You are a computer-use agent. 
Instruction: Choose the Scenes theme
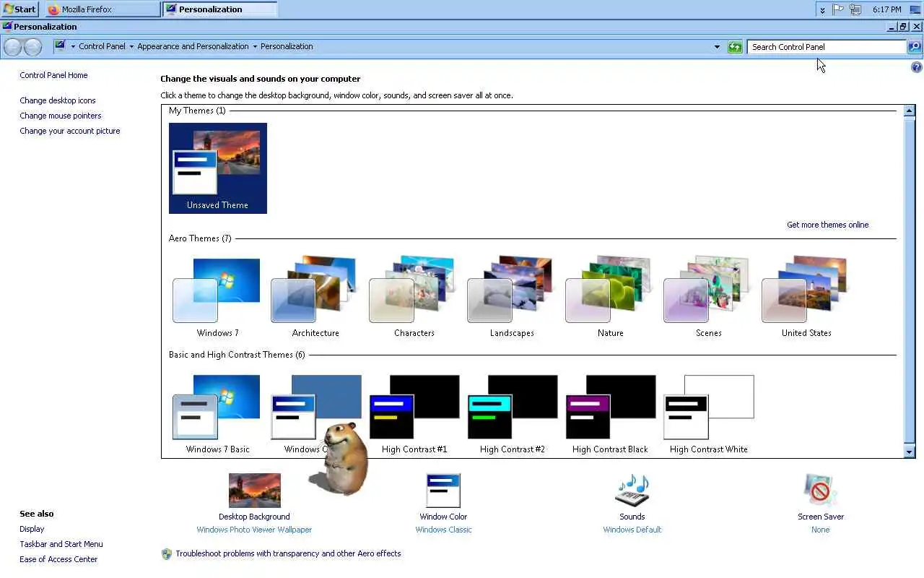click(708, 298)
